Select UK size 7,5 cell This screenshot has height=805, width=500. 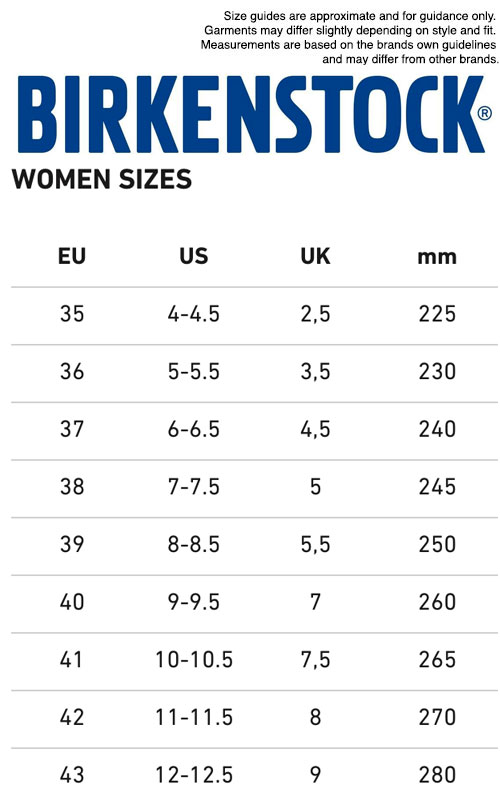(x=315, y=660)
